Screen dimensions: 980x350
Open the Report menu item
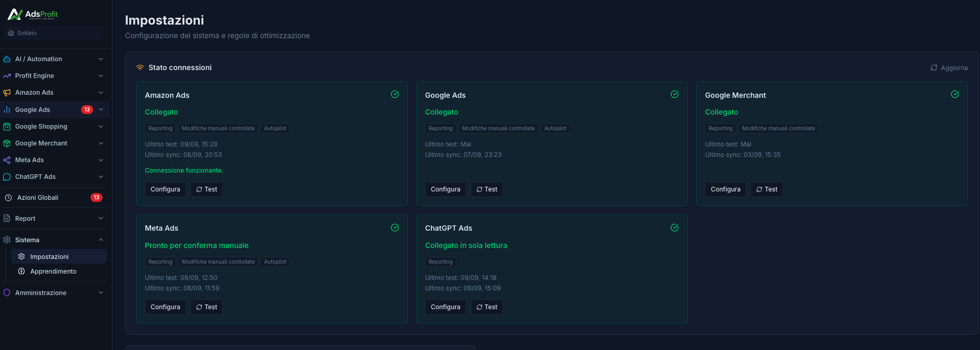click(x=53, y=219)
